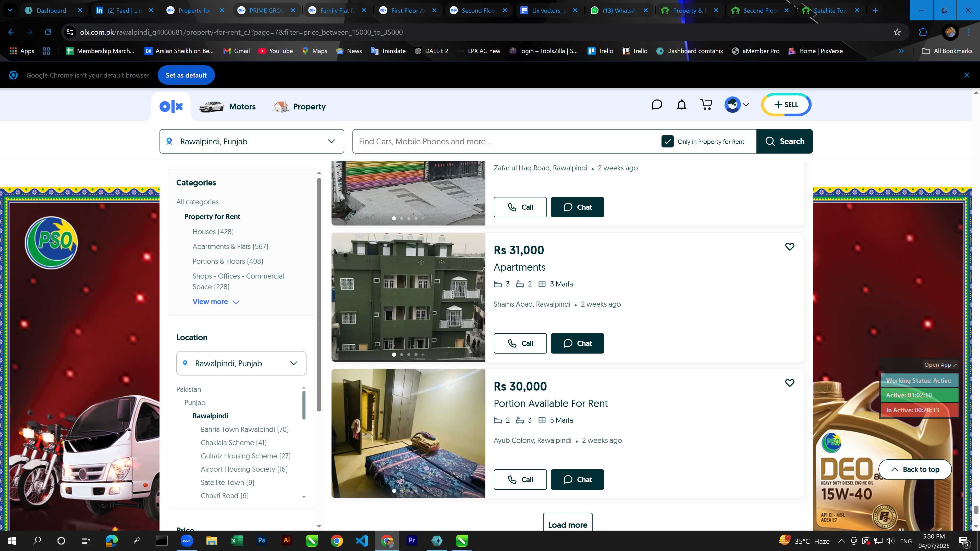980x551 pixels.
Task: Save the Rs 31,000 Apartments listing heart
Action: tap(789, 246)
